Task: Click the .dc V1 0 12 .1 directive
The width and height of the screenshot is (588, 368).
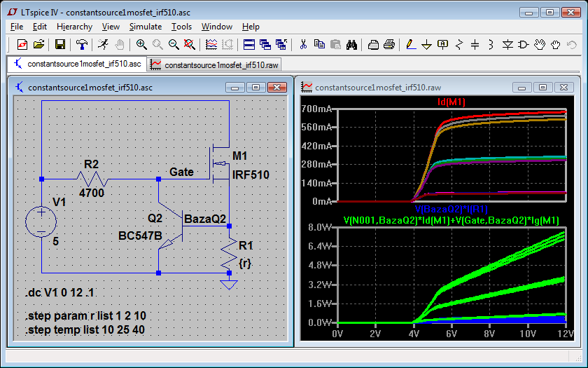Action: (60, 292)
